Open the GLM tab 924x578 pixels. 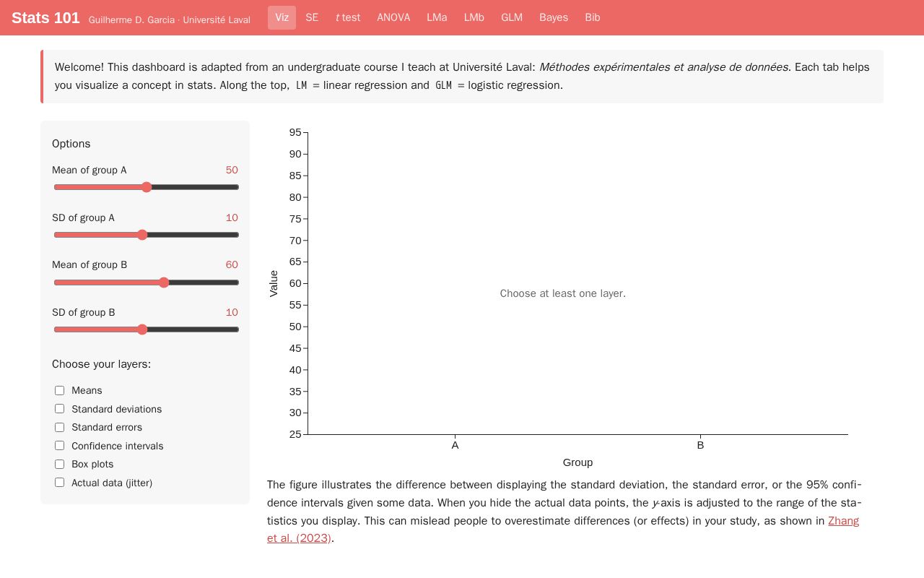click(512, 17)
